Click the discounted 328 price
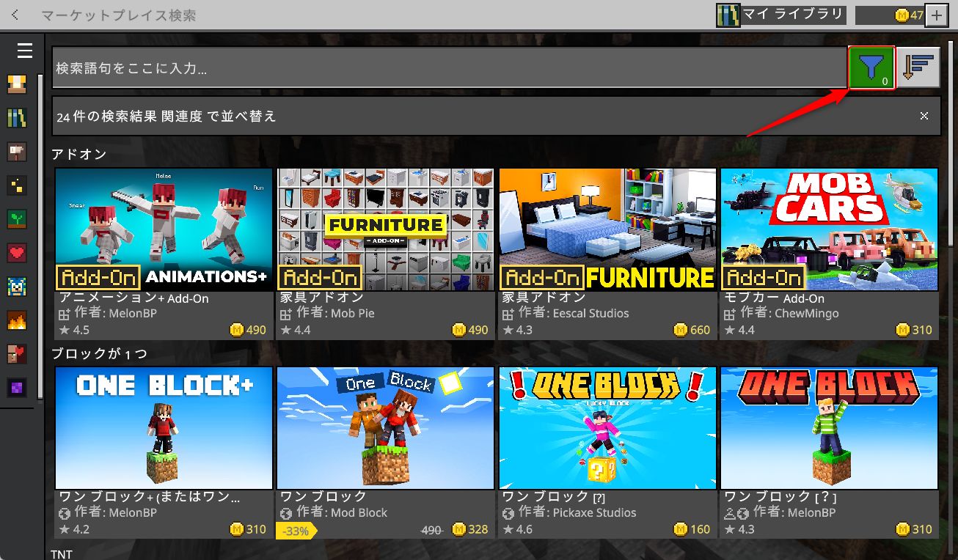This screenshot has width=958, height=560. (x=470, y=529)
